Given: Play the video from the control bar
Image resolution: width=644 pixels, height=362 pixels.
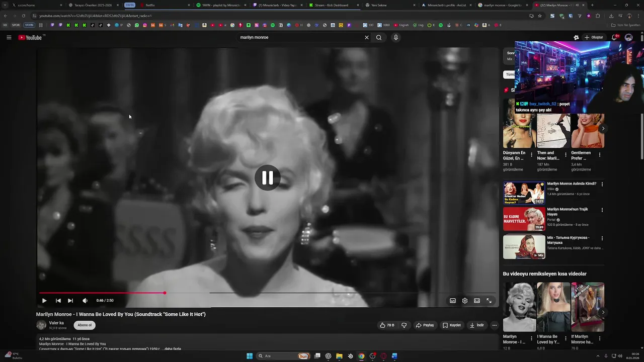Looking at the screenshot, I should [44, 301].
